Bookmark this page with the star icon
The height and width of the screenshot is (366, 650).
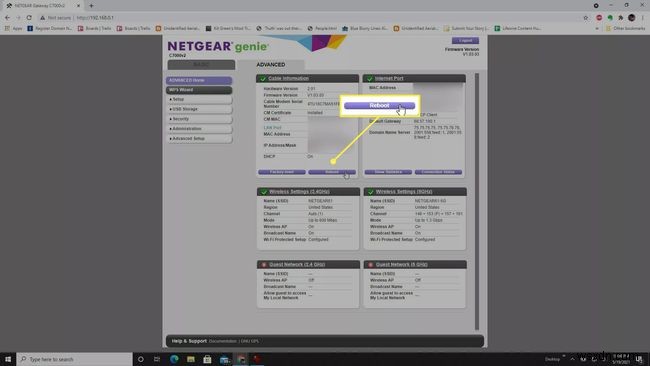(x=586, y=18)
